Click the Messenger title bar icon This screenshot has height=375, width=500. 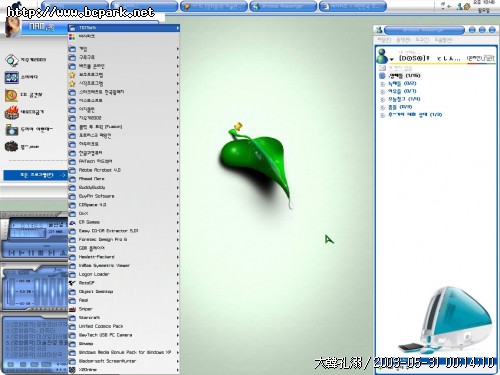click(379, 30)
